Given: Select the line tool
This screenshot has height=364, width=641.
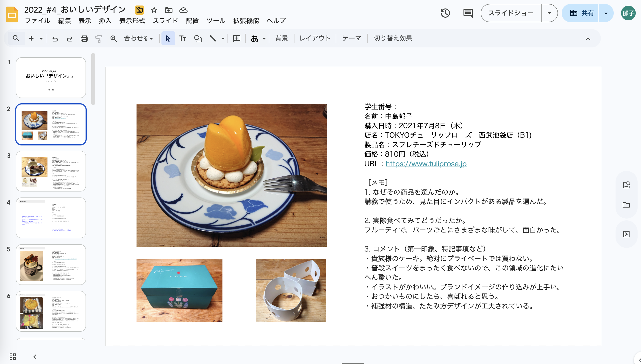Looking at the screenshot, I should pyautogui.click(x=213, y=38).
